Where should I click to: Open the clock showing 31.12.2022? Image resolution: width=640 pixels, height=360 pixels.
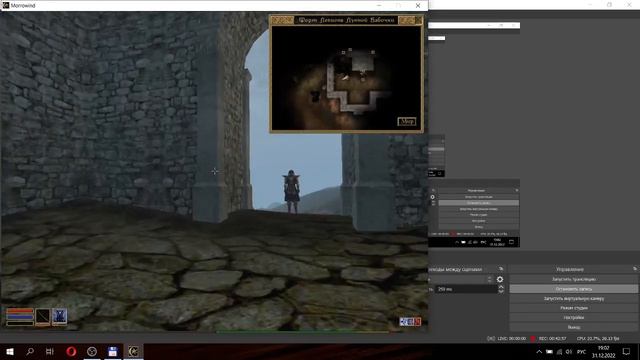[603, 352]
